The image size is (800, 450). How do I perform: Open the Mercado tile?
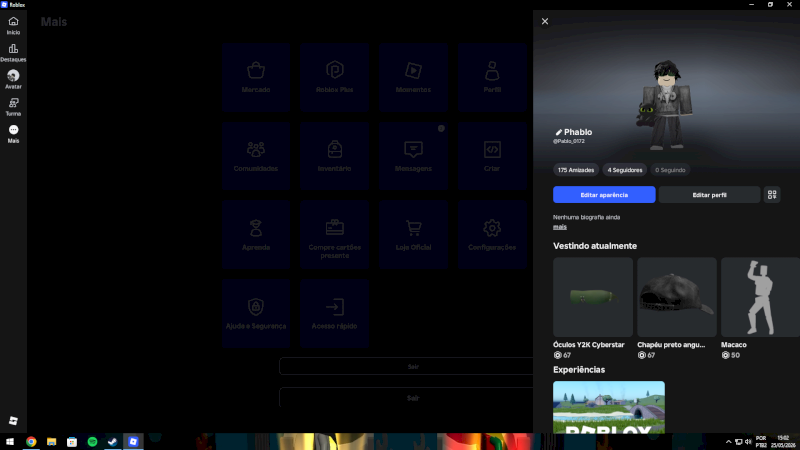256,78
